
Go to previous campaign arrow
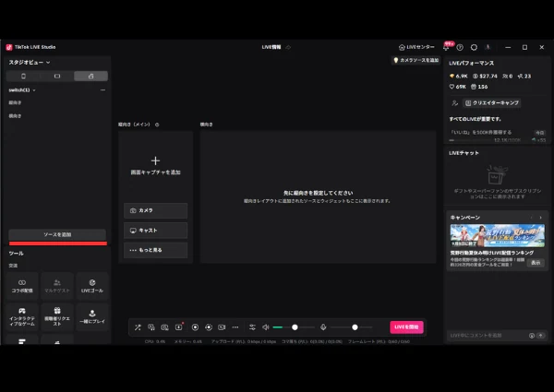(532, 218)
